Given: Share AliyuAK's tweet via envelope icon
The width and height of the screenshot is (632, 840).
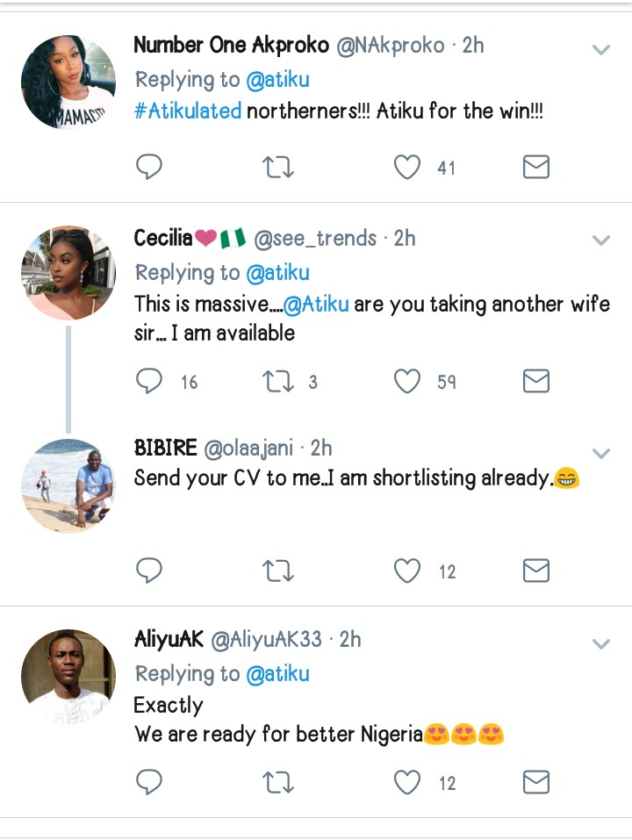Looking at the screenshot, I should [x=535, y=782].
